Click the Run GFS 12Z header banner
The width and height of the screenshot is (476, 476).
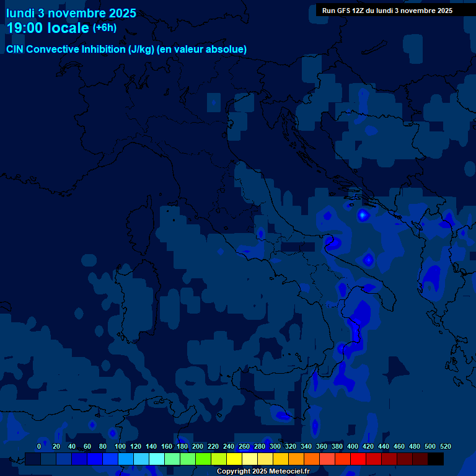(x=387, y=11)
